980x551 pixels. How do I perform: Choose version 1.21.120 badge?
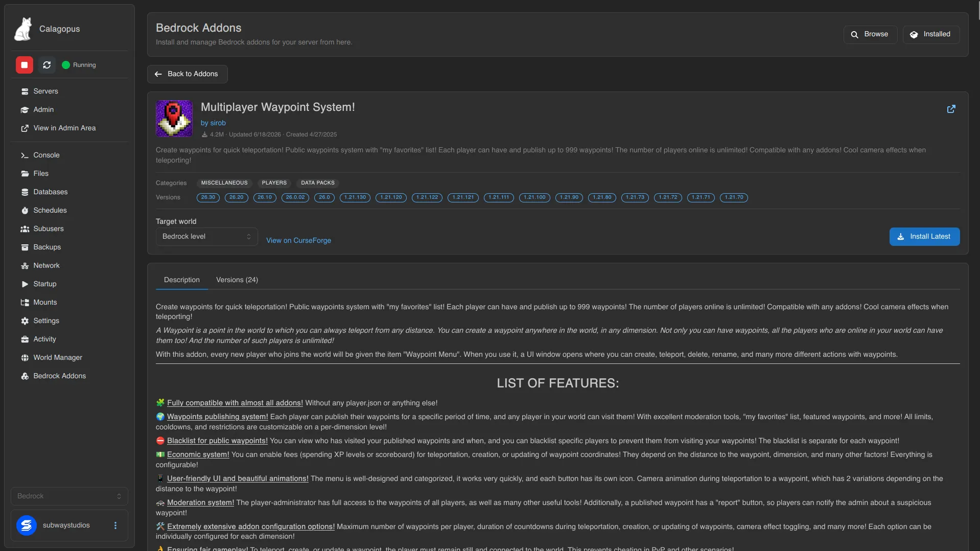(x=391, y=197)
